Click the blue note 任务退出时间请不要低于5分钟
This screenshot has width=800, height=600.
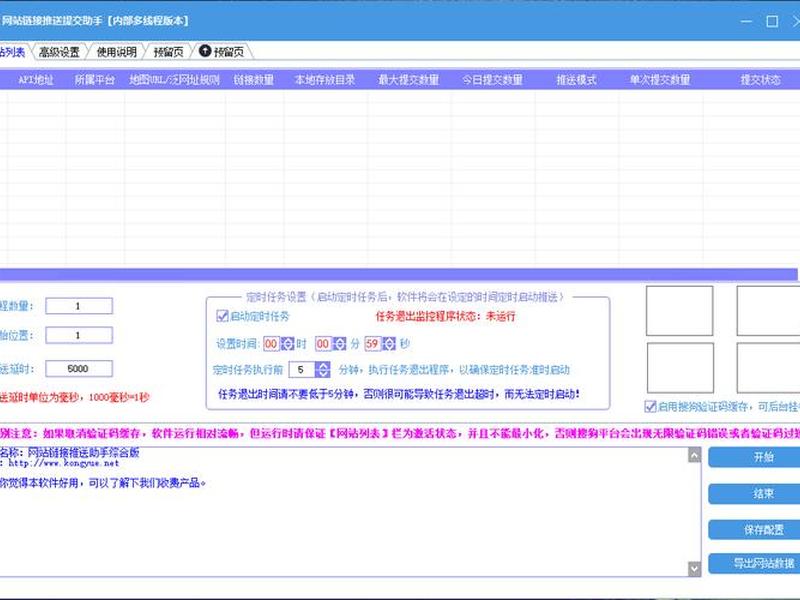tap(398, 394)
